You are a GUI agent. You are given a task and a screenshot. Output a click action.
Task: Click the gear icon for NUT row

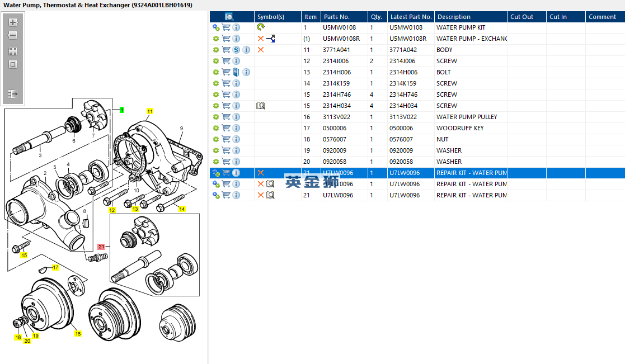[216, 139]
